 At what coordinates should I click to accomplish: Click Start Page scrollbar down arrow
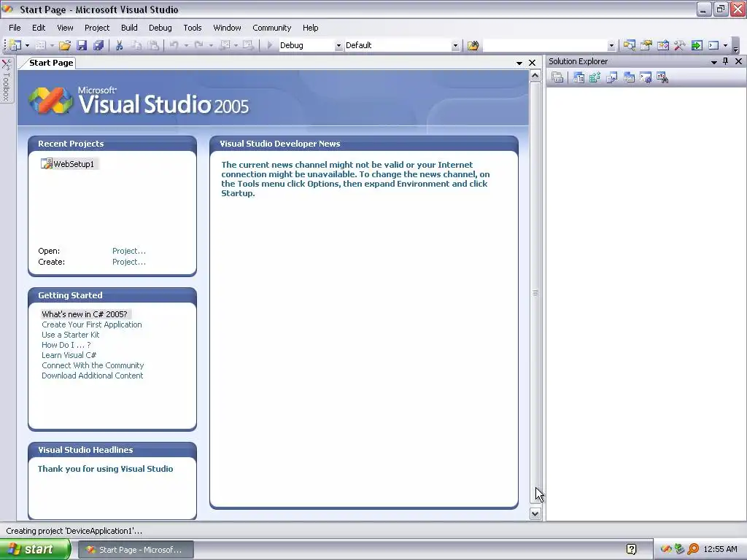coord(535,513)
